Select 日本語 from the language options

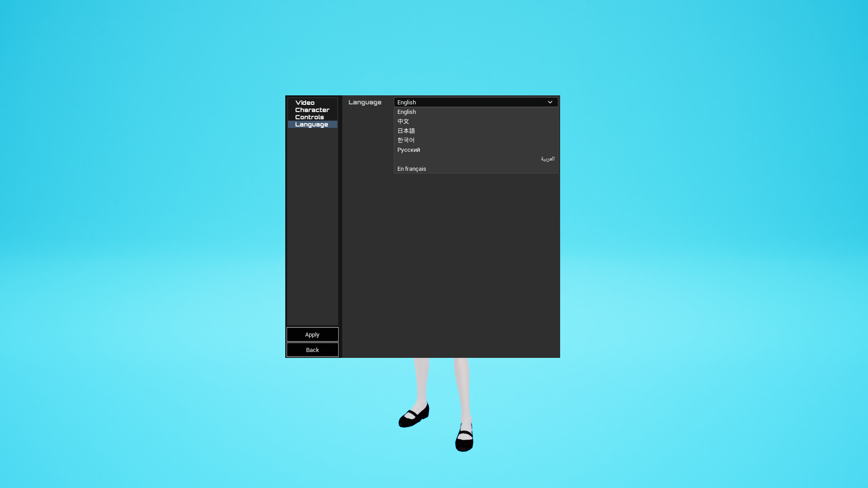tap(406, 131)
